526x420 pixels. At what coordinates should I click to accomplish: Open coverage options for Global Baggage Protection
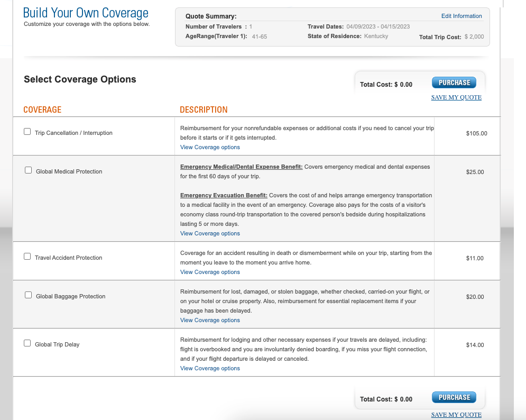pyautogui.click(x=209, y=320)
